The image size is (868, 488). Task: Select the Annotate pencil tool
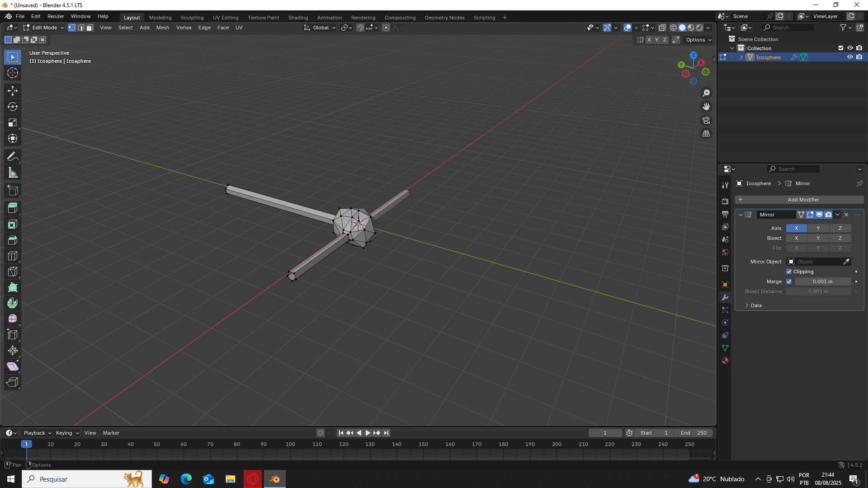click(x=13, y=157)
